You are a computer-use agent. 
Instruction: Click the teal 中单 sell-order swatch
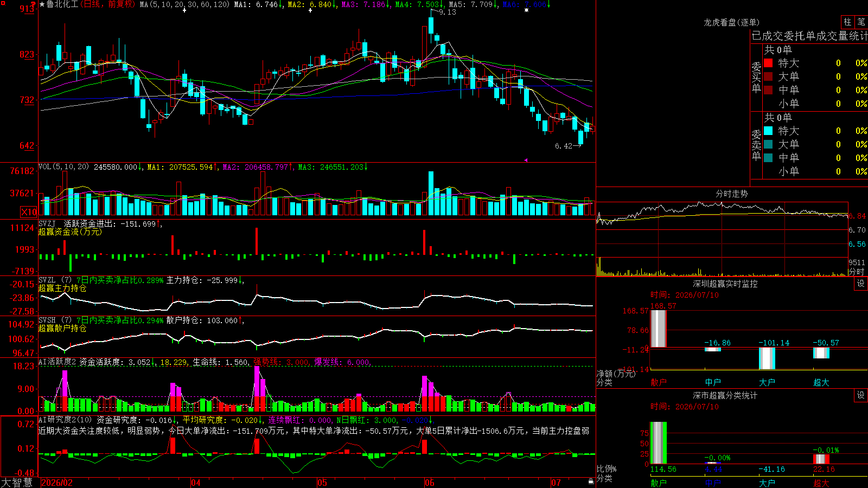[x=768, y=158]
